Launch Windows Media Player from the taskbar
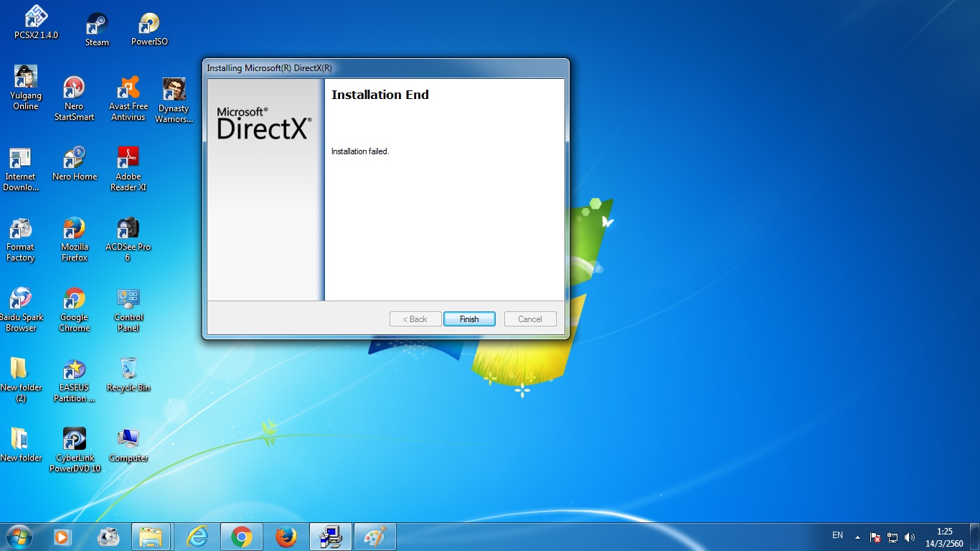The width and height of the screenshot is (980, 551). pos(62,537)
